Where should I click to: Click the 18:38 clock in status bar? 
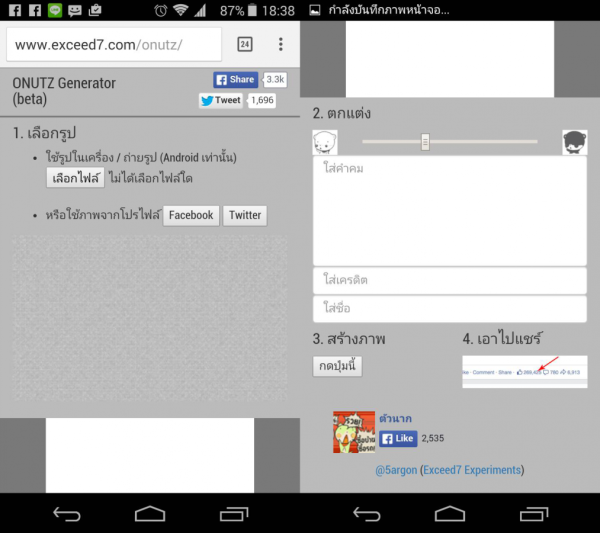pyautogui.click(x=279, y=11)
